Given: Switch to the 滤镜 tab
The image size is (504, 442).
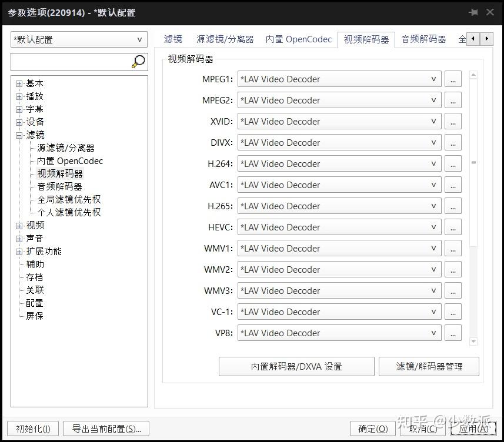Looking at the screenshot, I should click(x=172, y=39).
